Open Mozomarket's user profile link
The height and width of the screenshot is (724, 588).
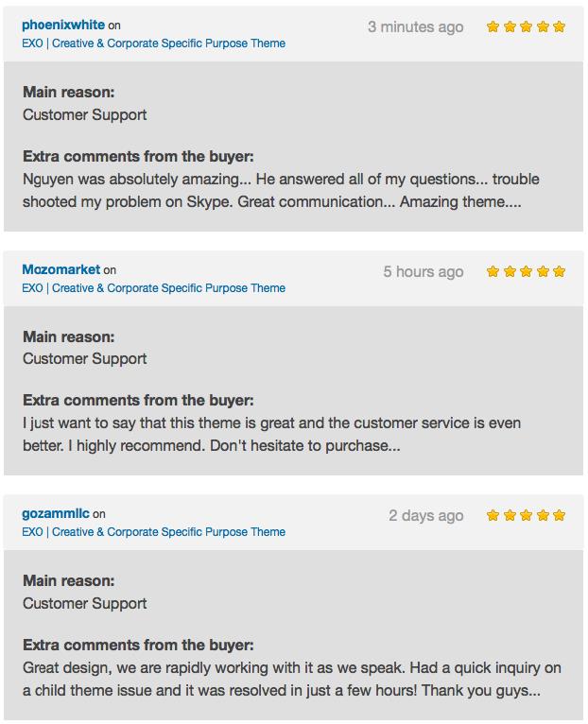pos(61,269)
